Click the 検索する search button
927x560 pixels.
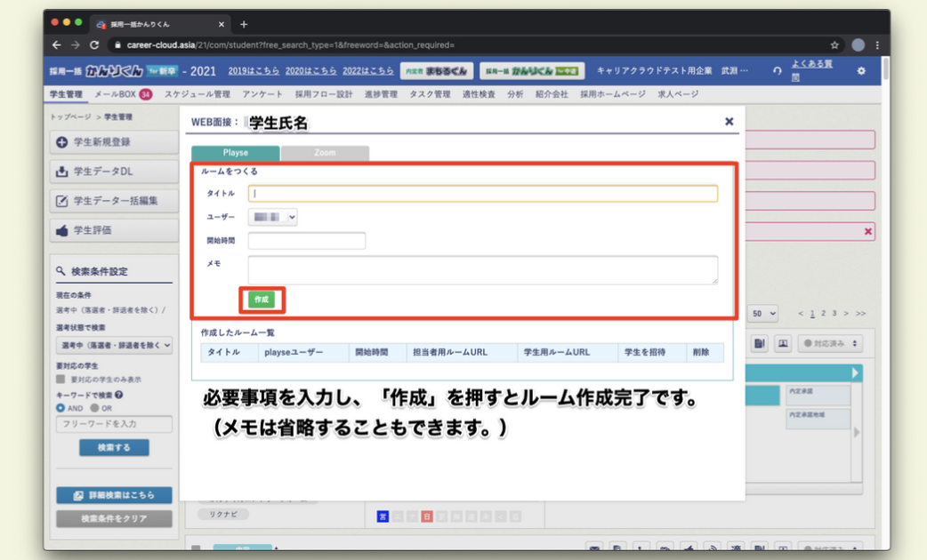tap(114, 447)
